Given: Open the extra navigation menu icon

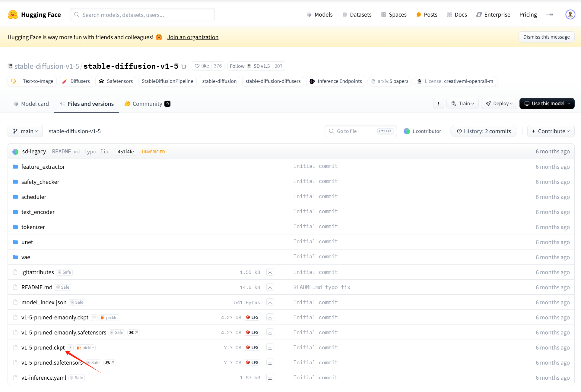Looking at the screenshot, I should [x=550, y=14].
